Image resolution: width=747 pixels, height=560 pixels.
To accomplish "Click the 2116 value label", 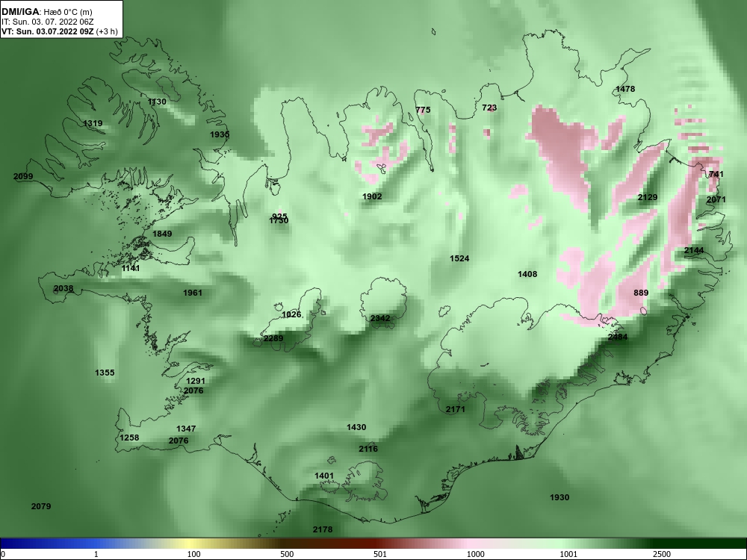I will tap(368, 449).
